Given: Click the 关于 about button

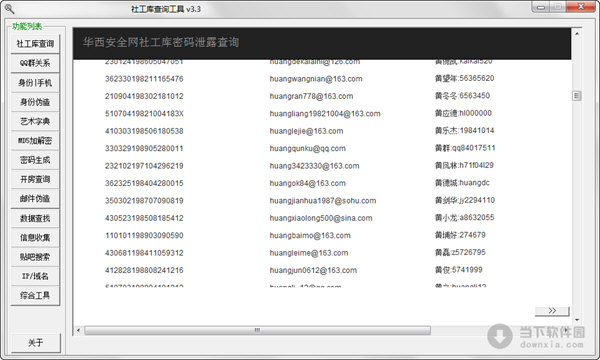Looking at the screenshot, I should [x=36, y=343].
